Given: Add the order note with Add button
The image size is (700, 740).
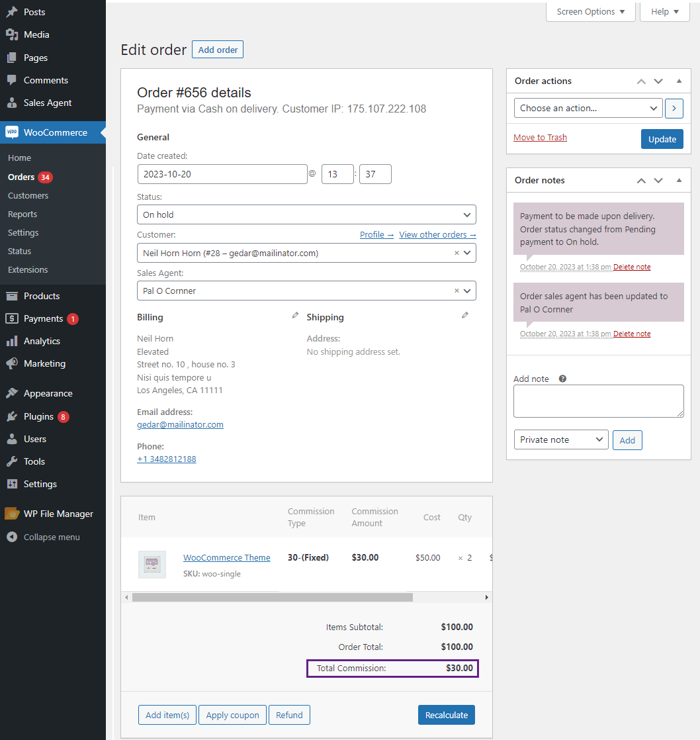Looking at the screenshot, I should (627, 440).
